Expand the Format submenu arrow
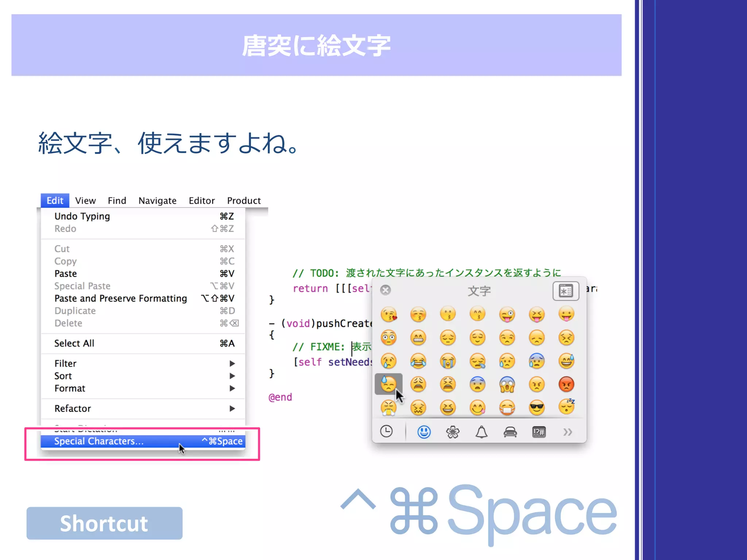 pyautogui.click(x=232, y=388)
